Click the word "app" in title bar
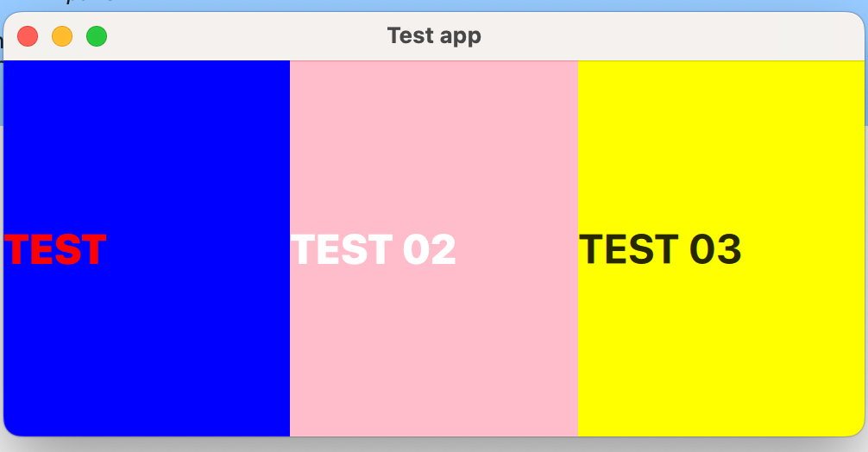This screenshot has width=868, height=452. (461, 38)
